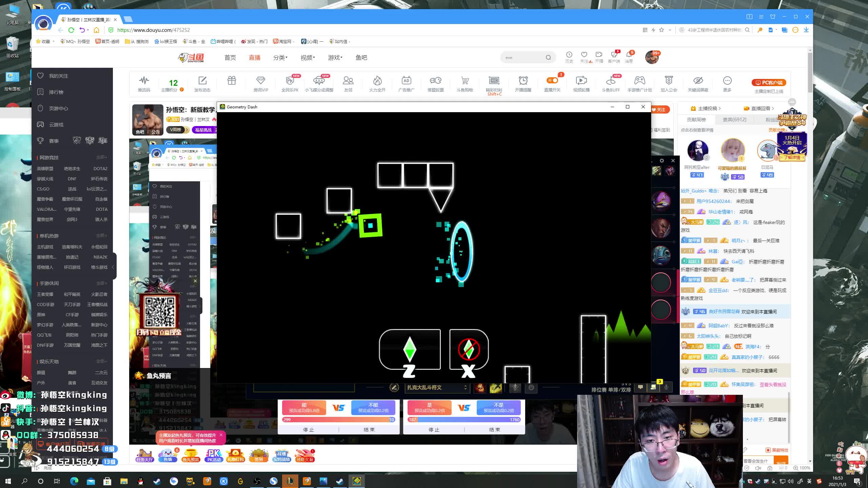The height and width of the screenshot is (488, 868).
Task: Open Microsoft Edge from the taskbar
Action: pos(74,481)
